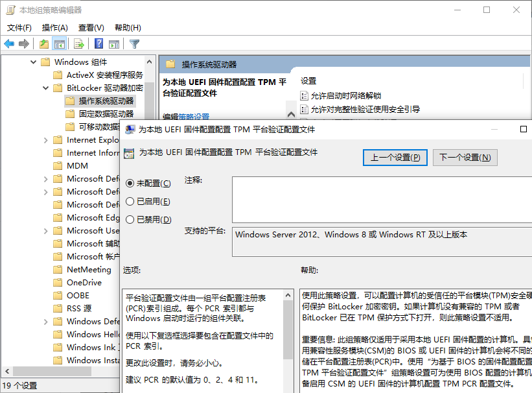Expand the Internet Explorer tree node
This screenshot has height=393, width=532.
click(x=45, y=140)
